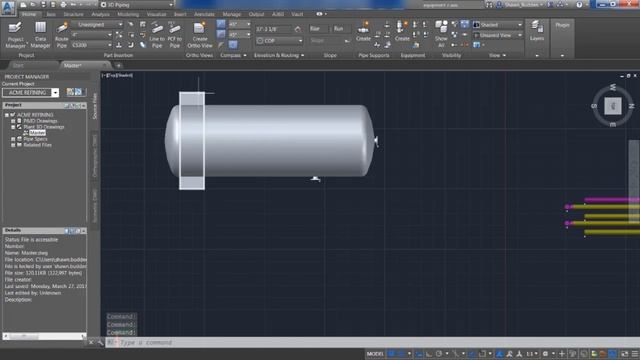Open the Structure ribbon tab

tap(73, 14)
